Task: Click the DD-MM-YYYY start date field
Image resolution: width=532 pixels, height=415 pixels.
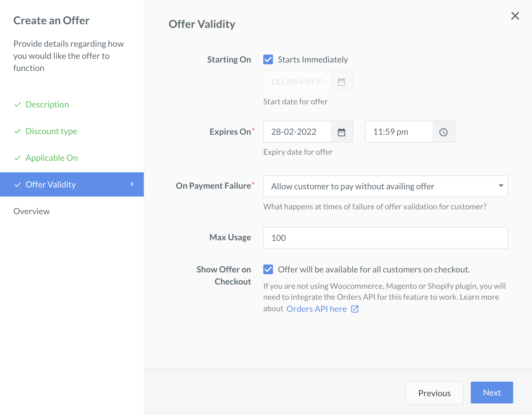Action: pos(297,82)
